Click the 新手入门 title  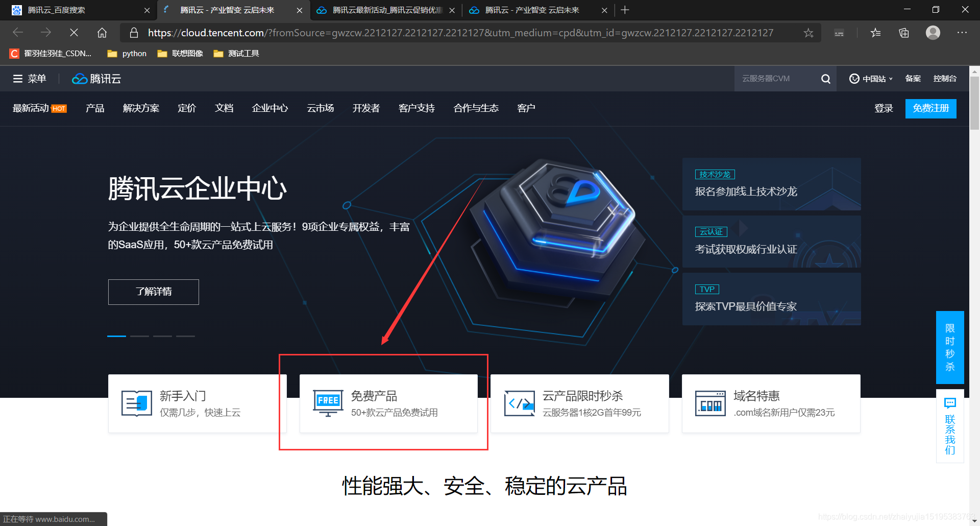[x=183, y=396]
